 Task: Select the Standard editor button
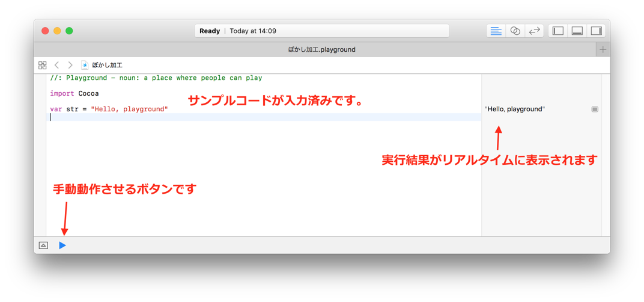pyautogui.click(x=496, y=31)
